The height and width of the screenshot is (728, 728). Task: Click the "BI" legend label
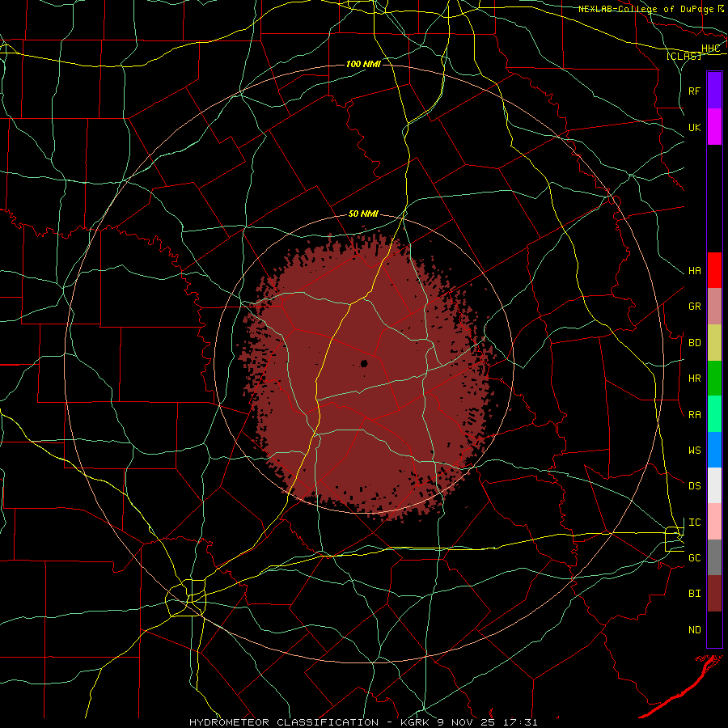(694, 594)
